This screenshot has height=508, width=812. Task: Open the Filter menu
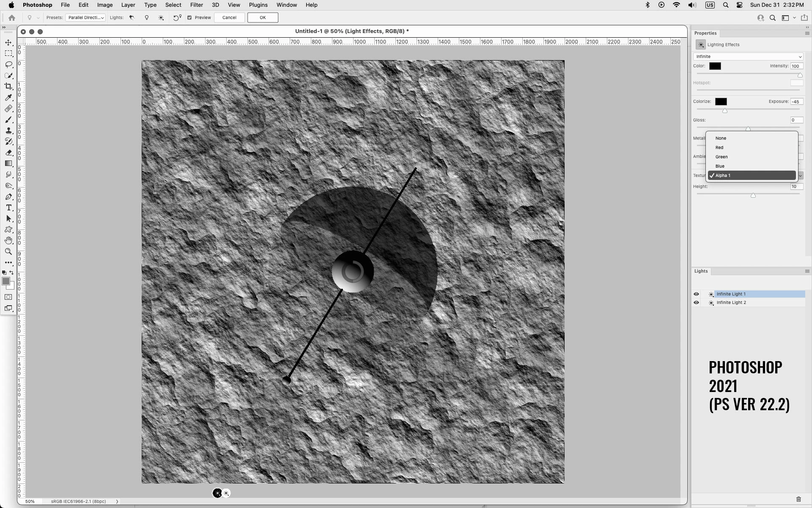click(196, 5)
